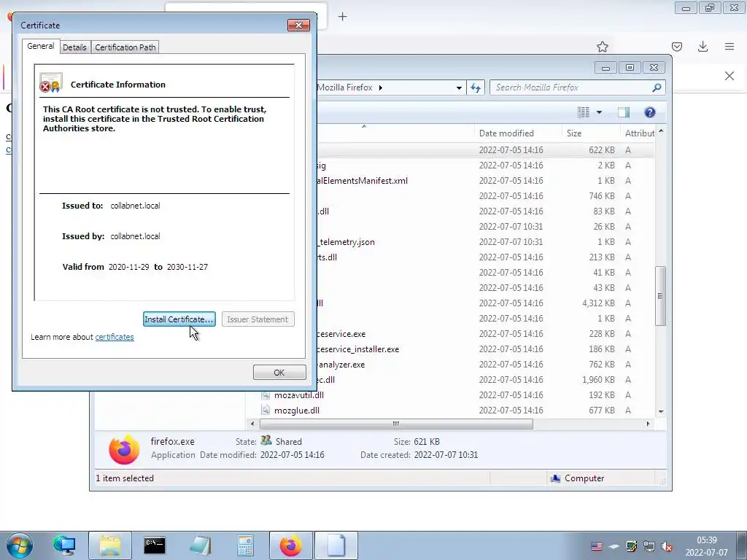Open the notepad taskbar icon

(200, 545)
